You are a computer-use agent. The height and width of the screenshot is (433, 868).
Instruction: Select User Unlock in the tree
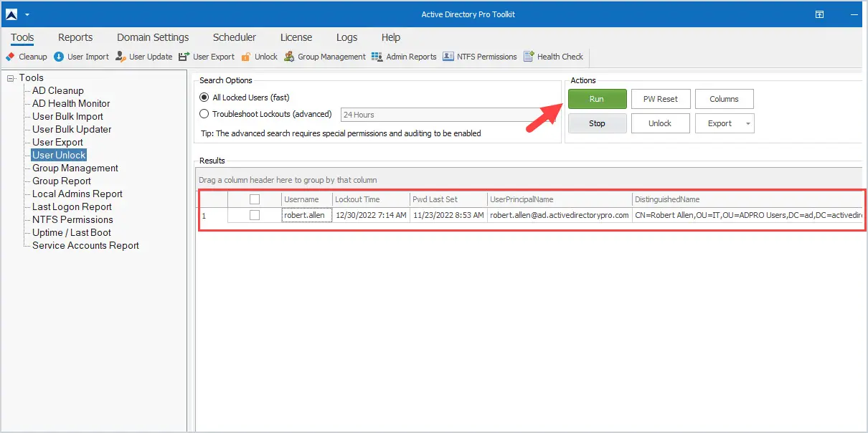59,155
